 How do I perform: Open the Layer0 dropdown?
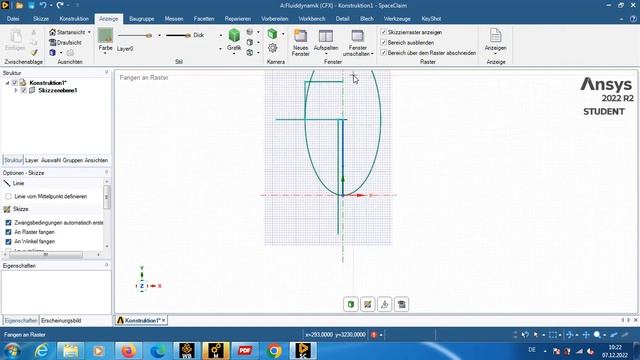(x=221, y=49)
